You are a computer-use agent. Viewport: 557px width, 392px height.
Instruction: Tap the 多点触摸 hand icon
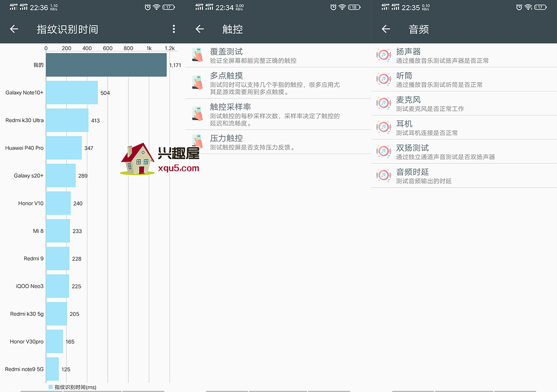pos(198,83)
